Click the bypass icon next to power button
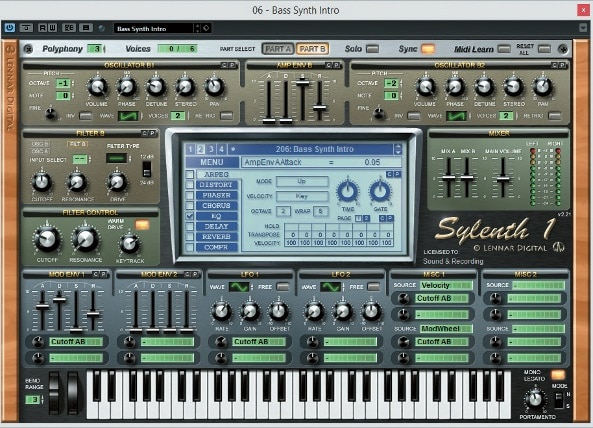 tap(26, 28)
